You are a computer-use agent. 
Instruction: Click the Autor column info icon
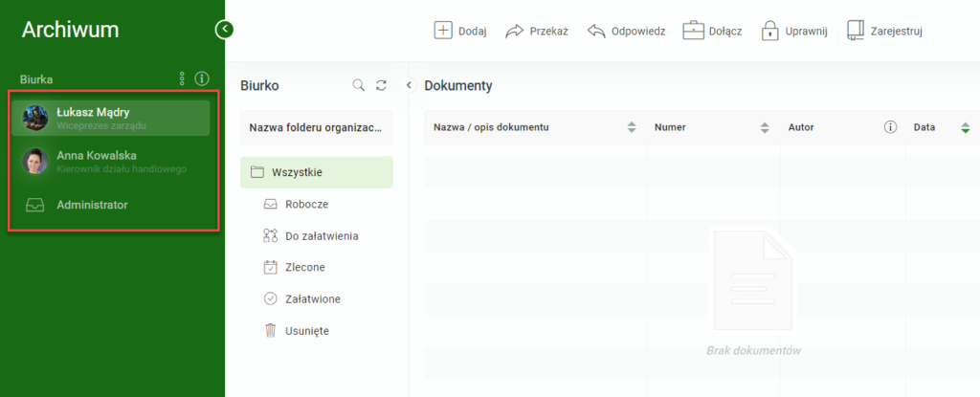891,127
